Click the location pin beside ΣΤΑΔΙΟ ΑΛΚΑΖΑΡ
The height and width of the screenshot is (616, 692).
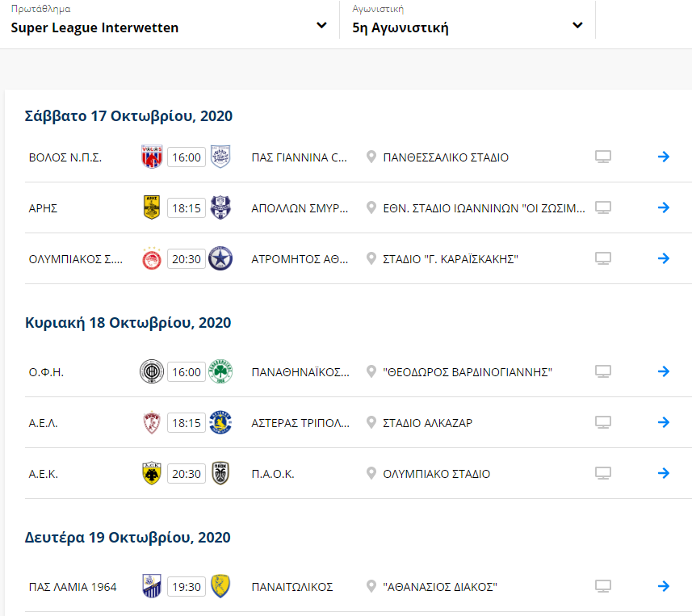[371, 423]
